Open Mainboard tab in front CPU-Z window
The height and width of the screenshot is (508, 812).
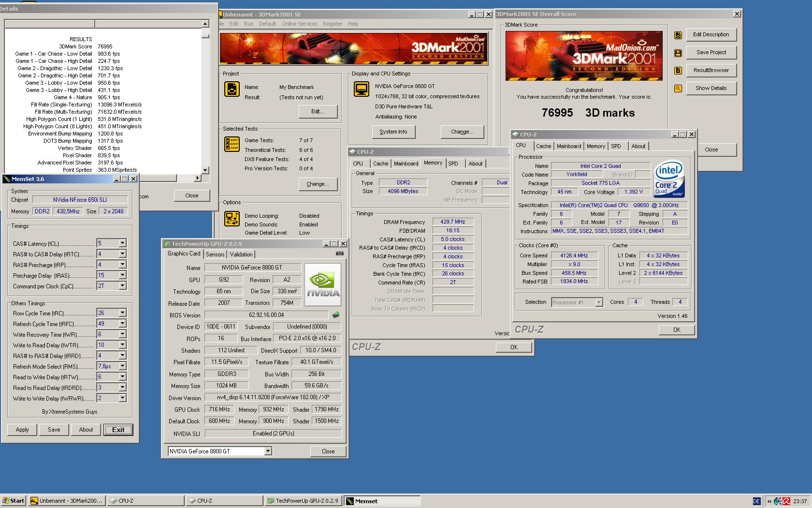[569, 146]
